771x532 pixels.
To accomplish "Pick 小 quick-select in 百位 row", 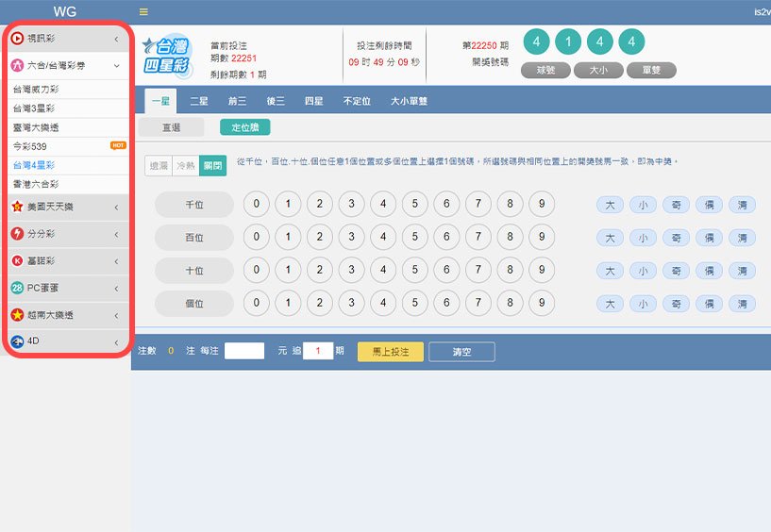I will click(x=644, y=238).
